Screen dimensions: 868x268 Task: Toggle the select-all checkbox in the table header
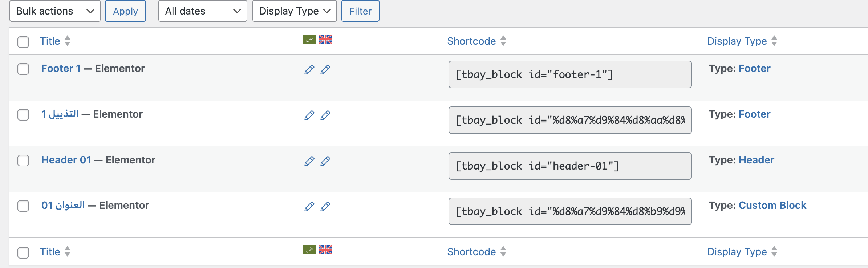click(x=23, y=42)
